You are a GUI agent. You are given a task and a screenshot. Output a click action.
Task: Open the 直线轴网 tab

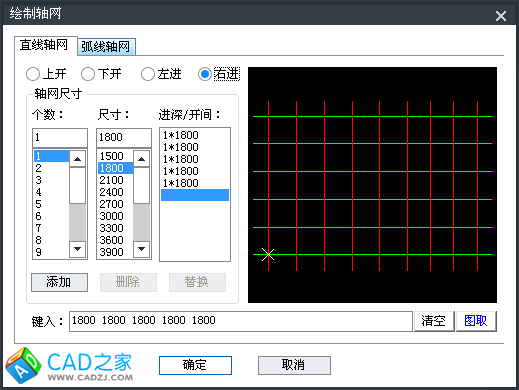[44, 45]
